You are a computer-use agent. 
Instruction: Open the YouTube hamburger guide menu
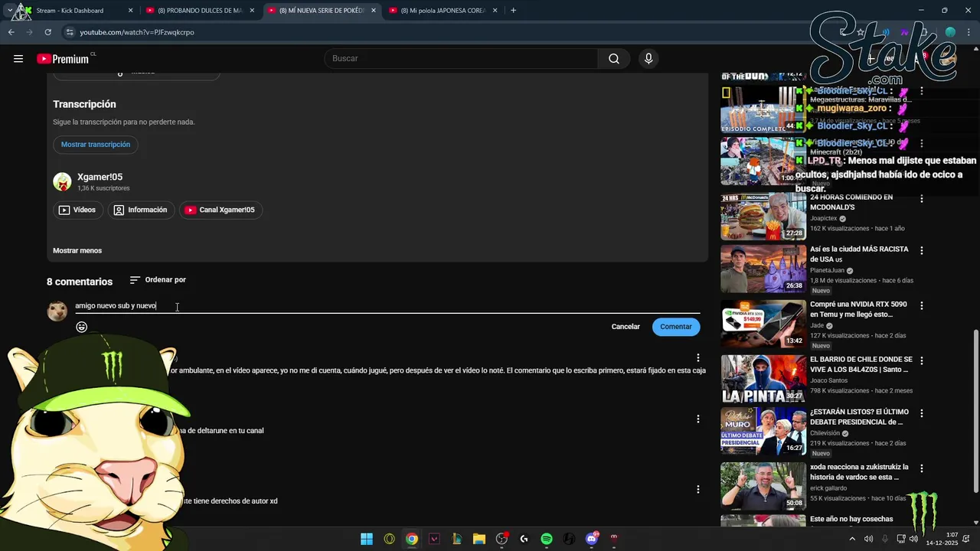18,59
